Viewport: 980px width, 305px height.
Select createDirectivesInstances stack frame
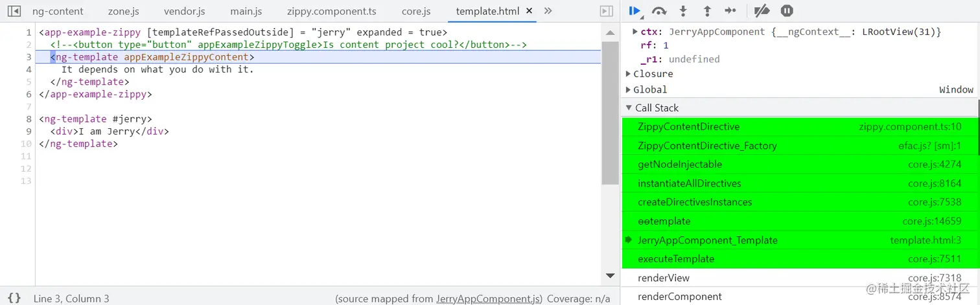(x=800, y=202)
